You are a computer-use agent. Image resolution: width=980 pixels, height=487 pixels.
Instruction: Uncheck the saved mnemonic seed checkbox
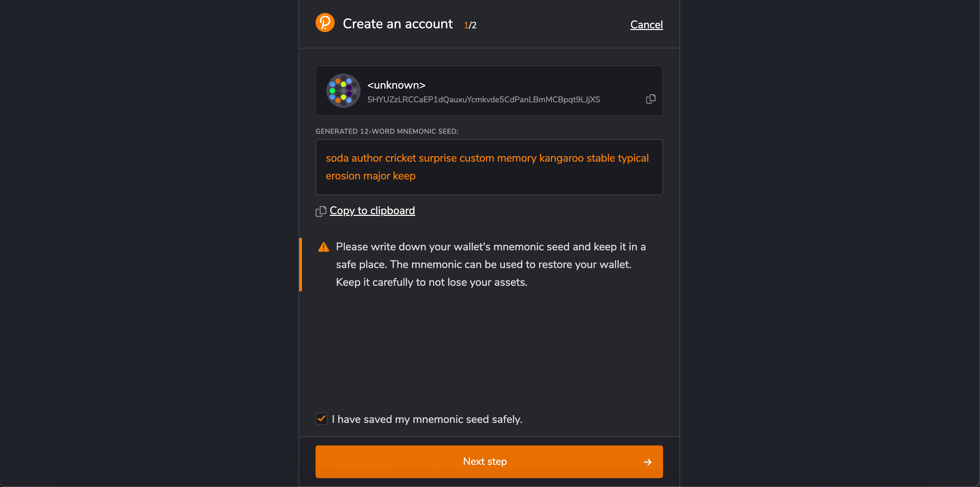[321, 419]
